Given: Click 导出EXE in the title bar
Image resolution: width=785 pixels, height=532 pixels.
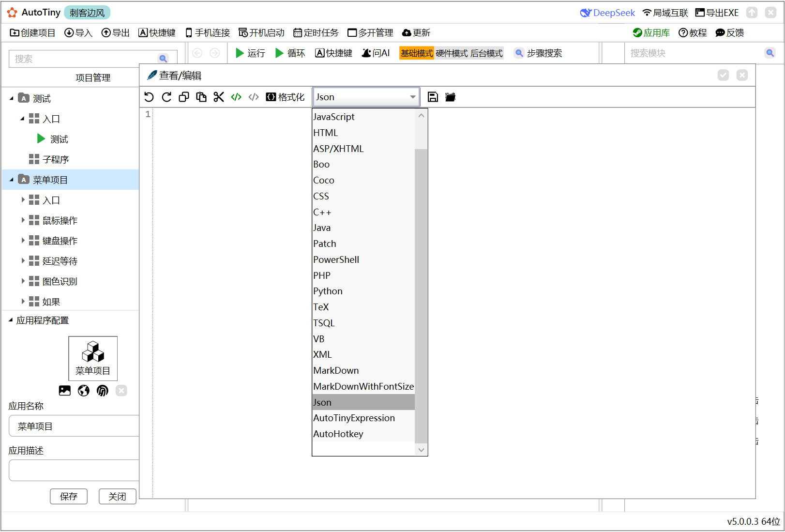Looking at the screenshot, I should coord(717,13).
